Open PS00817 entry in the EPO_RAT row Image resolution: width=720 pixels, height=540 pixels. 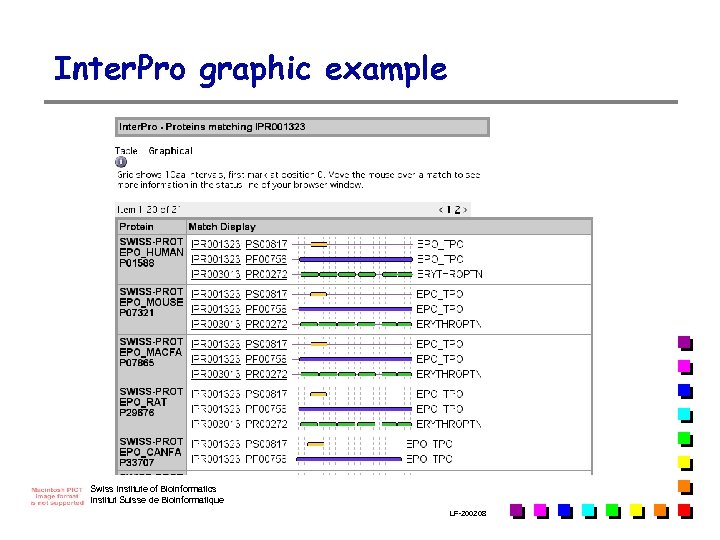(x=266, y=394)
